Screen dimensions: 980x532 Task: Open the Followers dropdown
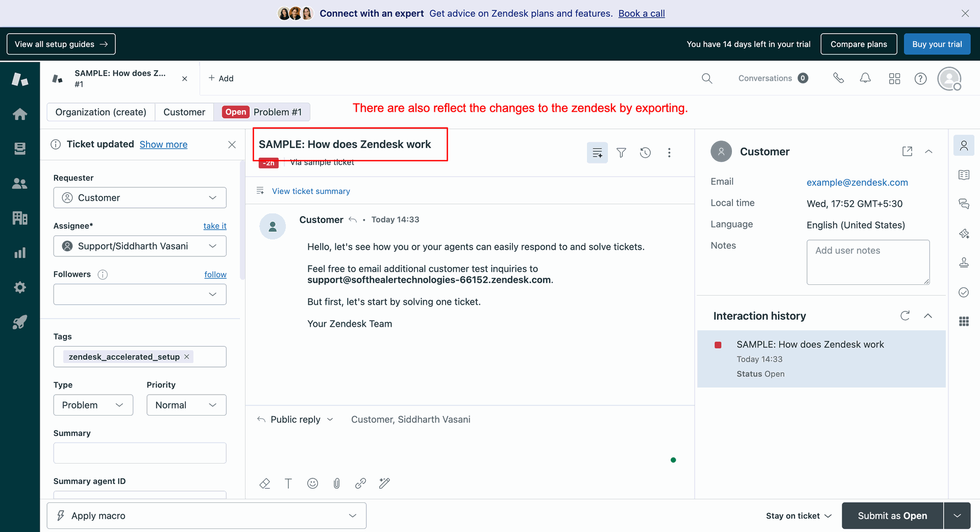click(x=140, y=295)
